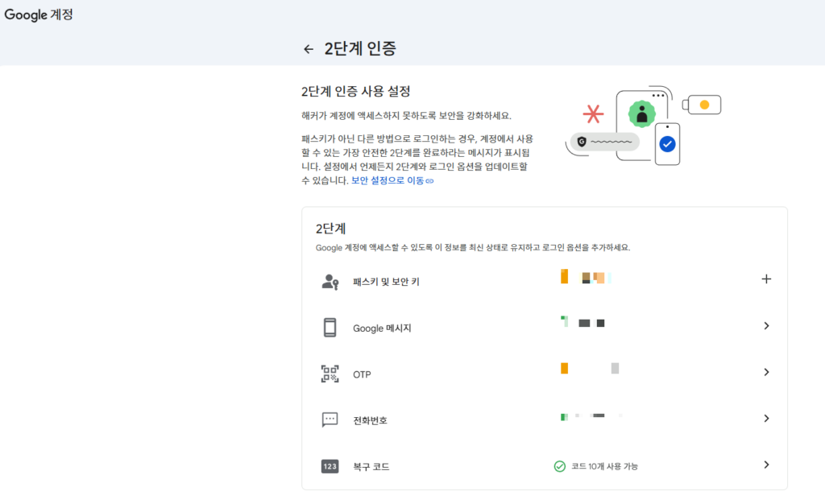
Task: Click the green checkmark next to 코드 10개 사용 가능
Action: 559,465
